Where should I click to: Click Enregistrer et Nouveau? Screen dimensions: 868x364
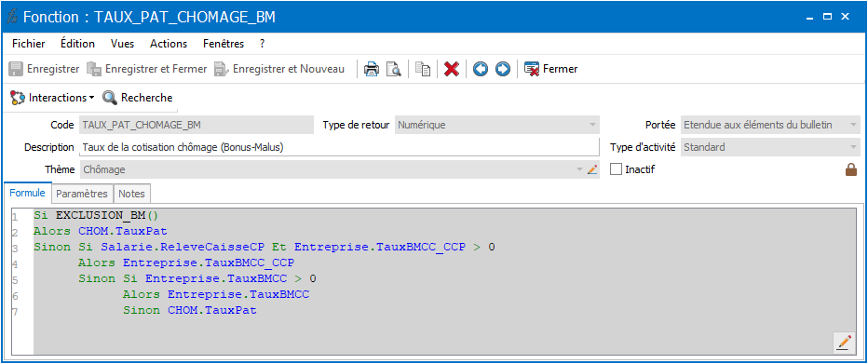pos(279,69)
